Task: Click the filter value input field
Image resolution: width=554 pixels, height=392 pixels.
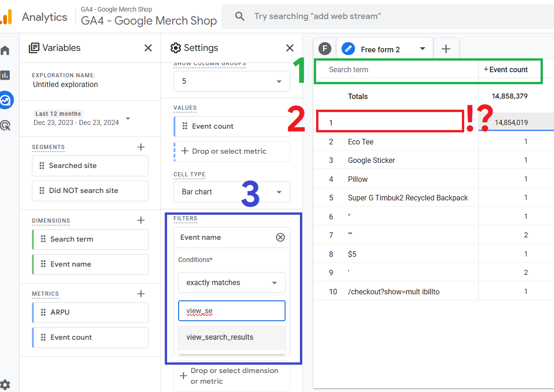Action: tap(232, 311)
